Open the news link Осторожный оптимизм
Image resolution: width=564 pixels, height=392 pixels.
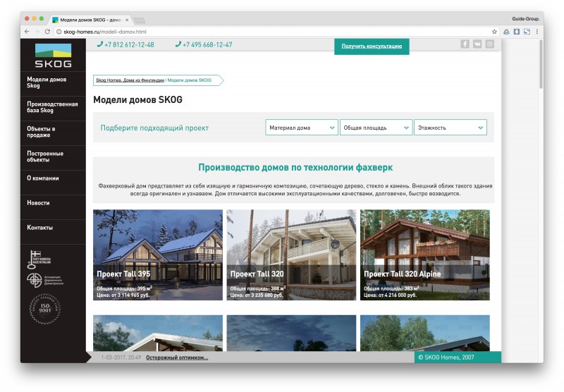(177, 357)
